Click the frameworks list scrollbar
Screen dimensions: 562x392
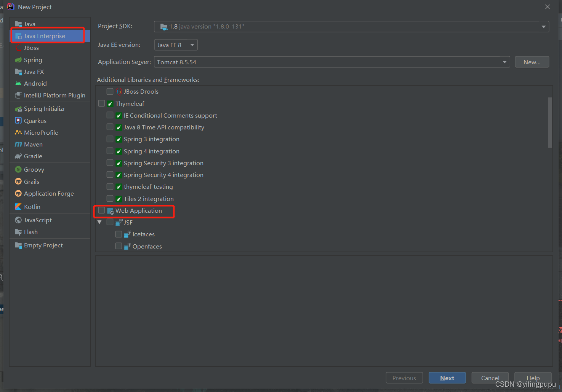(550, 123)
